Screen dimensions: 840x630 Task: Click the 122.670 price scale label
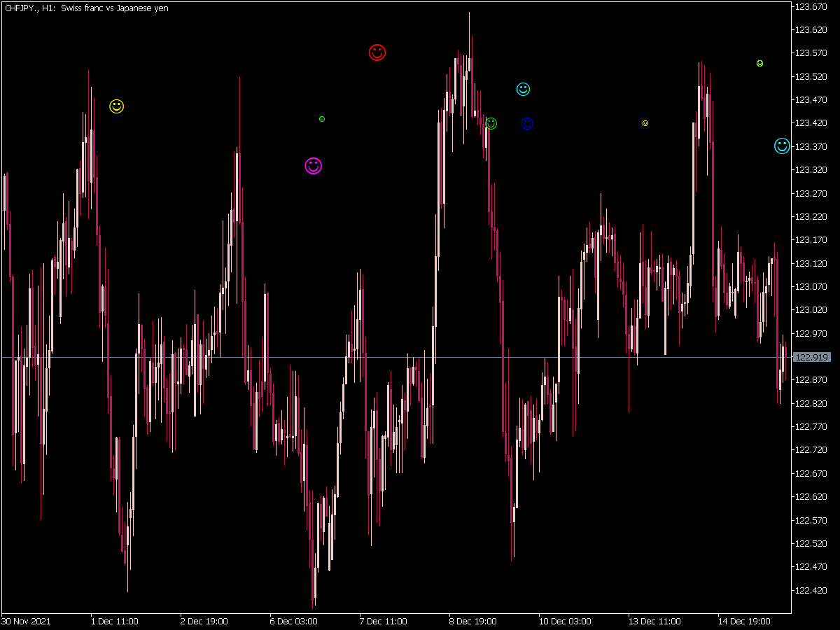tap(812, 473)
